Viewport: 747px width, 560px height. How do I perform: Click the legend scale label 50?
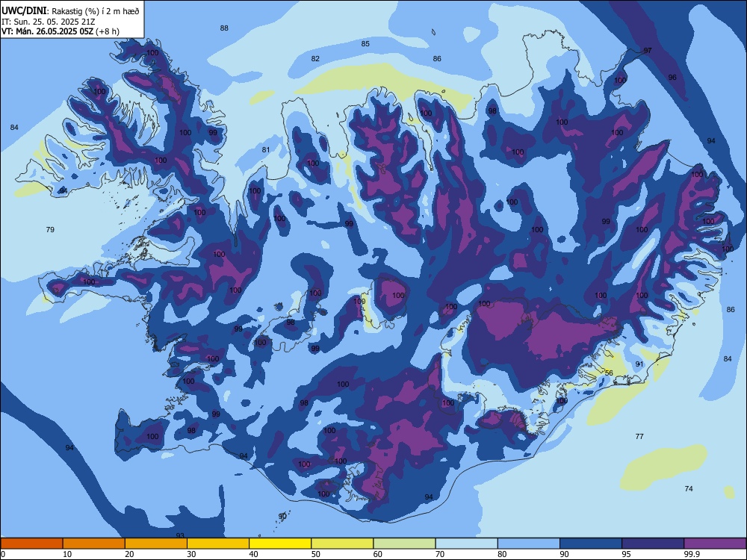click(x=316, y=554)
